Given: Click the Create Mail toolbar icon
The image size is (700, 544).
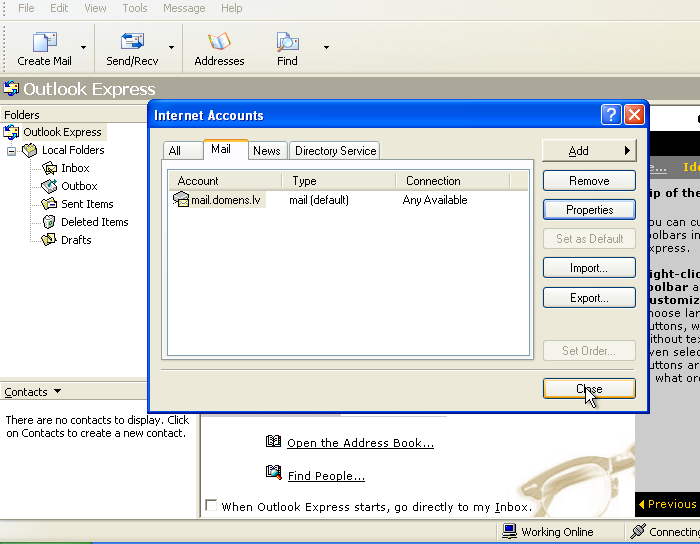Looking at the screenshot, I should click(x=44, y=42).
